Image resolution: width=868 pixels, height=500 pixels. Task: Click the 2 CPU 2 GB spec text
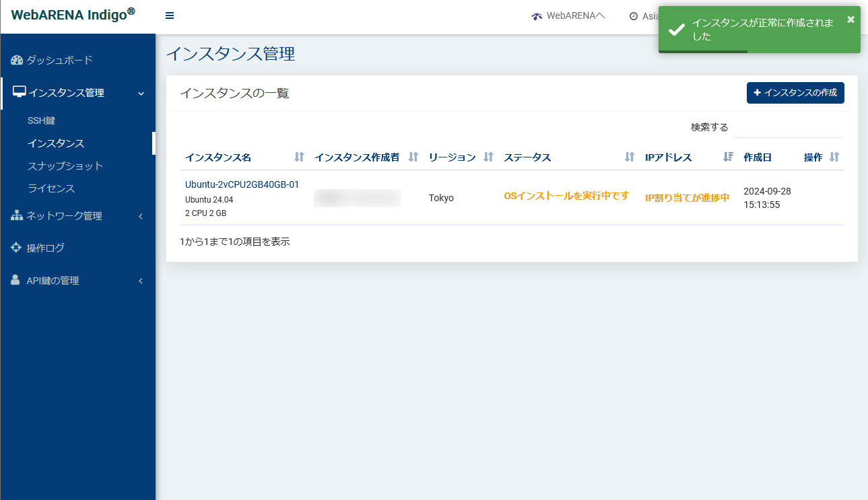point(206,213)
